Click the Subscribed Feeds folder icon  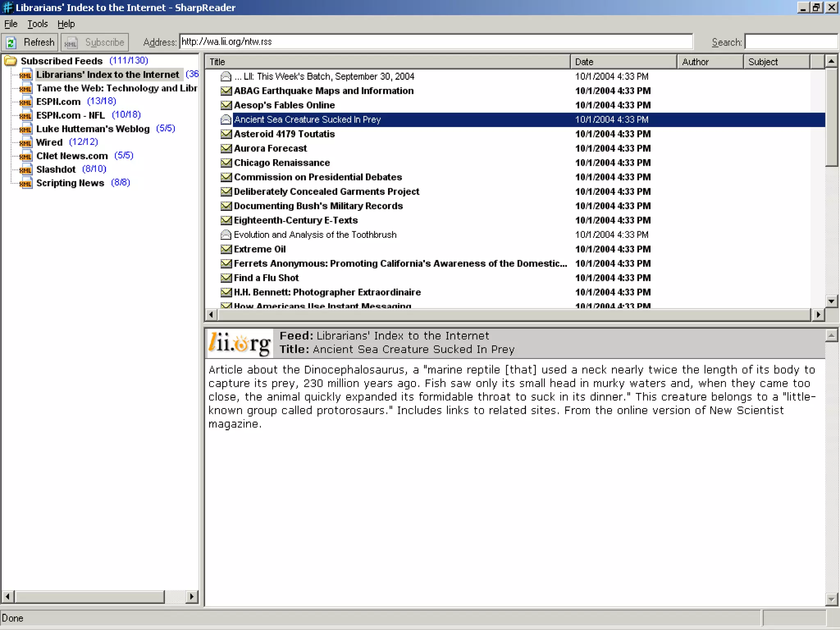[11, 61]
